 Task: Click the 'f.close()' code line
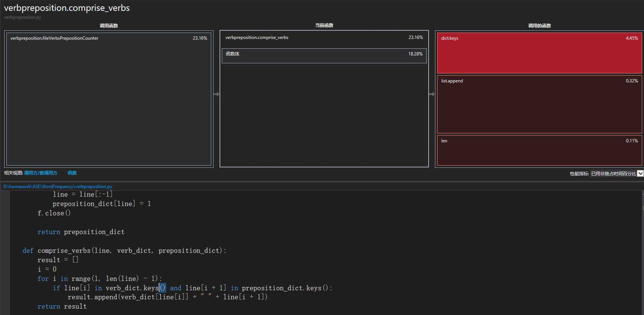[x=54, y=213]
